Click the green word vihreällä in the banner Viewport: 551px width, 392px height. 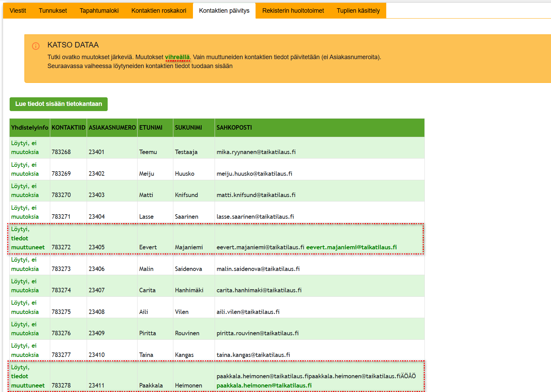[177, 57]
